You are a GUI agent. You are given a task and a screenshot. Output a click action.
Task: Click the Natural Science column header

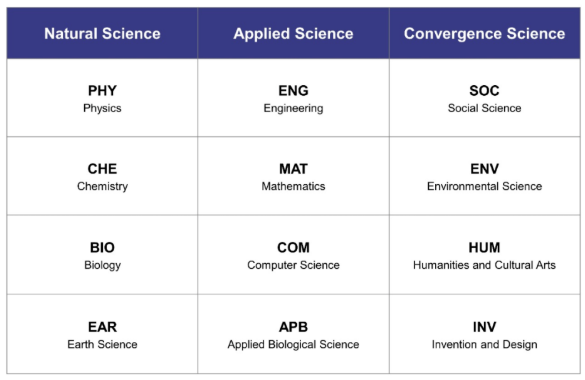click(x=102, y=33)
